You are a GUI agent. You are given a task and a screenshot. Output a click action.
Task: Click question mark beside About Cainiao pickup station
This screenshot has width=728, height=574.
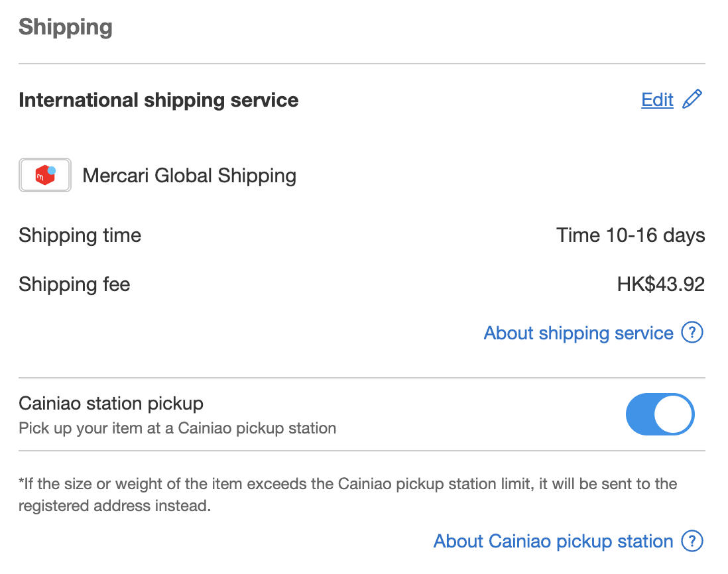click(692, 541)
